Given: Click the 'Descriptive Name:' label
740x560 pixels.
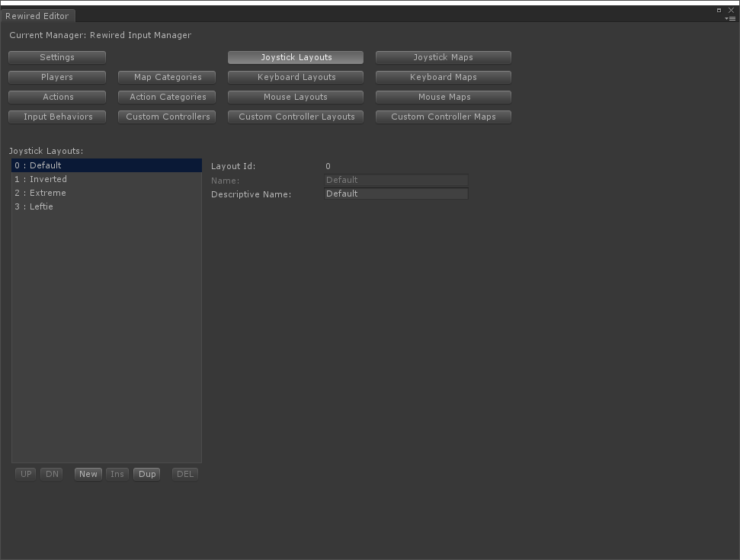Looking at the screenshot, I should click(251, 194).
